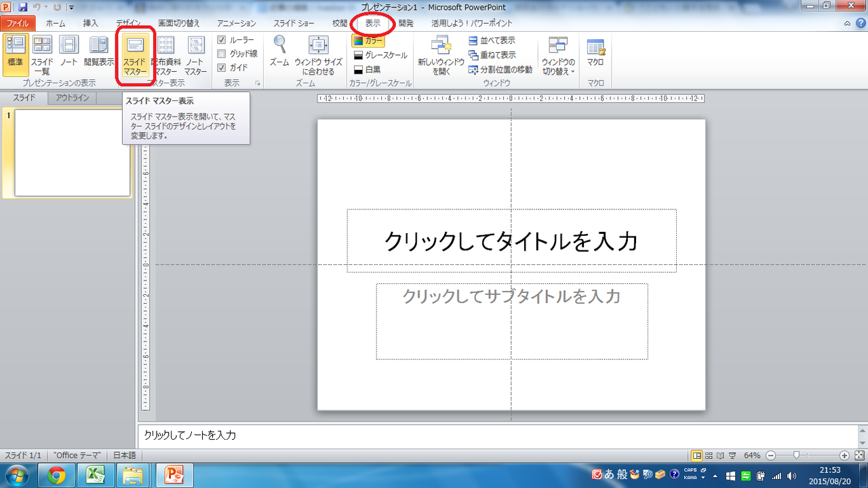Screen dimensions: 868x488
Task: Click the Undo arrow in quick access toolbar
Action: pos(37,7)
